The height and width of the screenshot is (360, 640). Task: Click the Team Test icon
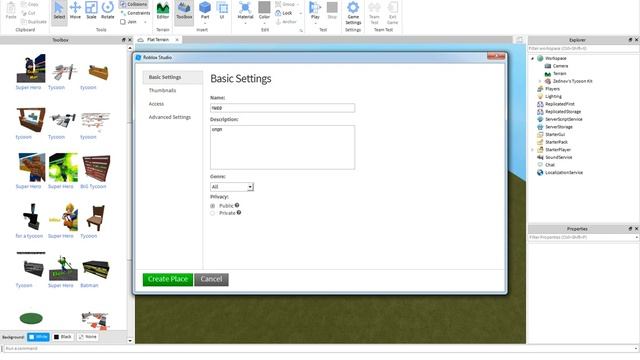(x=374, y=12)
